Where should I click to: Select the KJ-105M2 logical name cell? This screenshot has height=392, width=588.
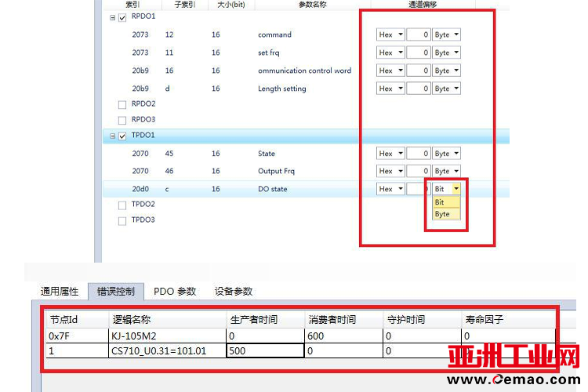[x=167, y=336]
